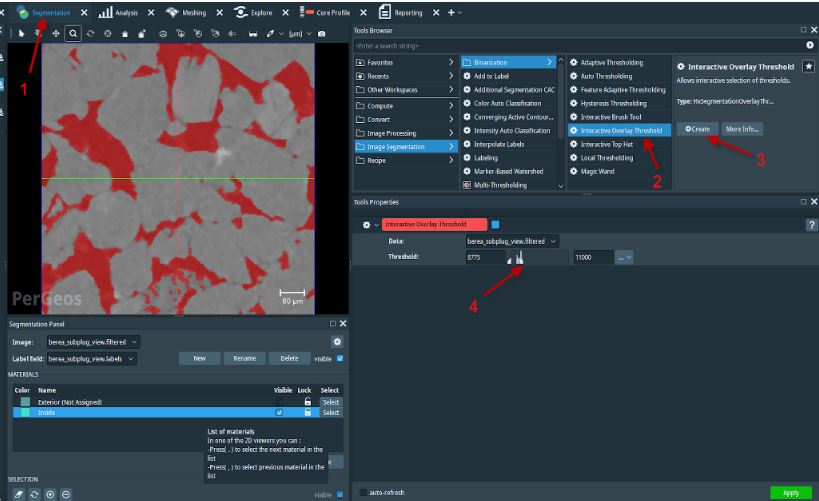Click the shrink selection minus icon
The height and width of the screenshot is (501, 819).
click(x=66, y=494)
